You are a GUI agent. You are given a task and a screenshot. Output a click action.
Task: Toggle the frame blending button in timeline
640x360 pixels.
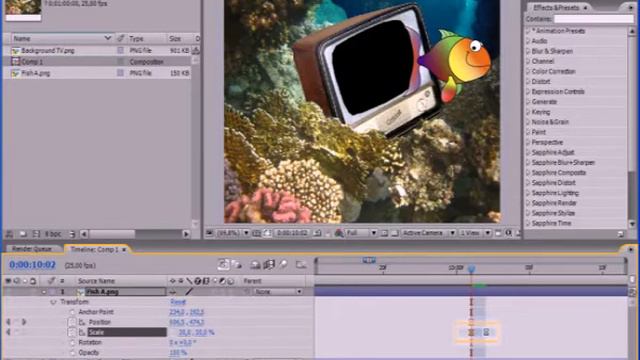(x=269, y=265)
